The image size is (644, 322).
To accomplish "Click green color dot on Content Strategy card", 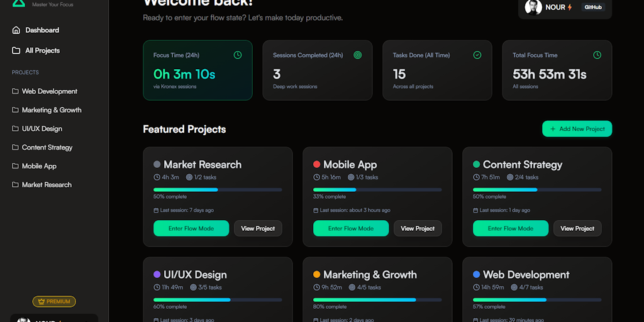I will [477, 164].
